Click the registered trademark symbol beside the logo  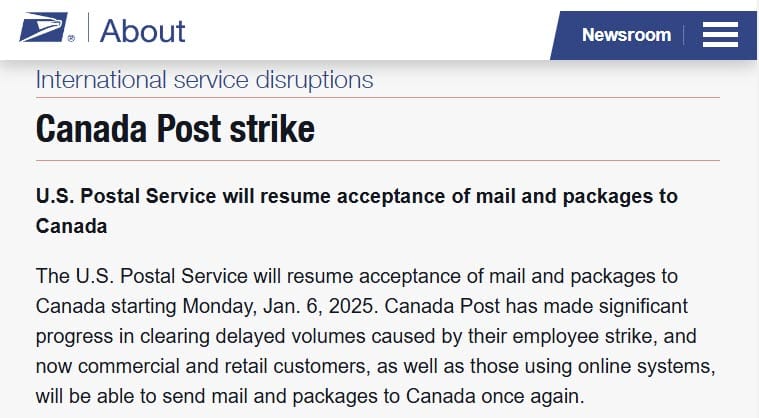(x=71, y=38)
